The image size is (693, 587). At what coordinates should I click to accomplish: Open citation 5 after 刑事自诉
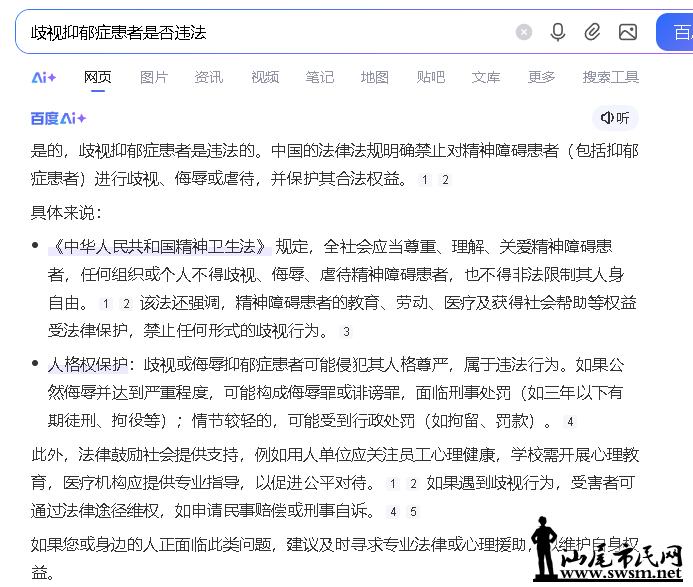tap(413, 512)
